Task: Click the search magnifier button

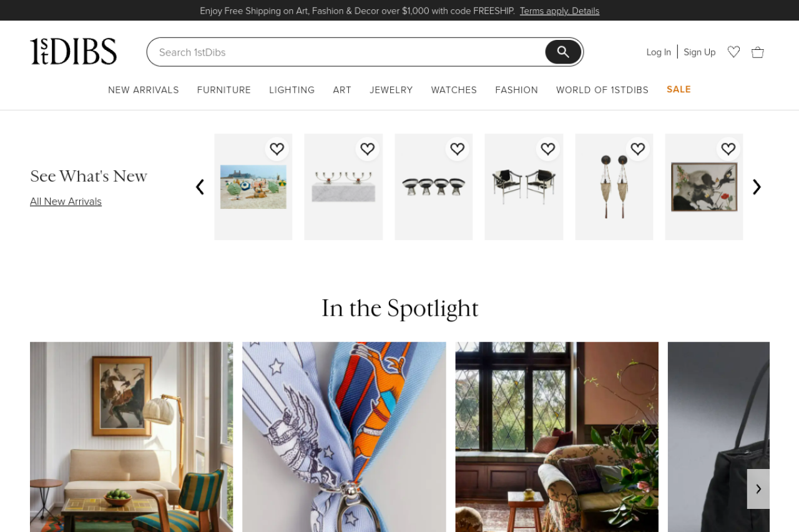Action: coord(563,52)
